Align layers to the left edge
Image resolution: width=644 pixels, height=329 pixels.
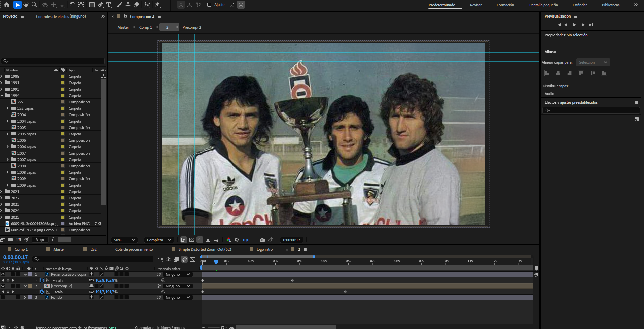click(x=547, y=73)
